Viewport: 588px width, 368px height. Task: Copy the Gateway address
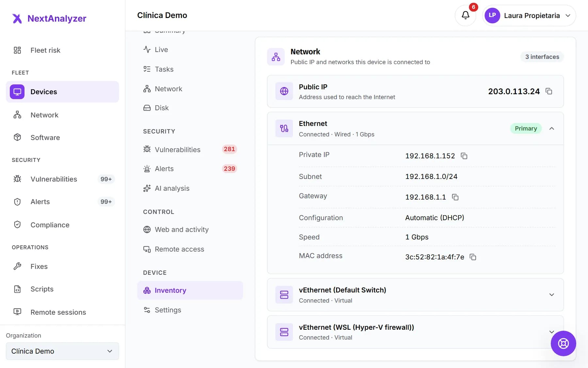pos(455,197)
